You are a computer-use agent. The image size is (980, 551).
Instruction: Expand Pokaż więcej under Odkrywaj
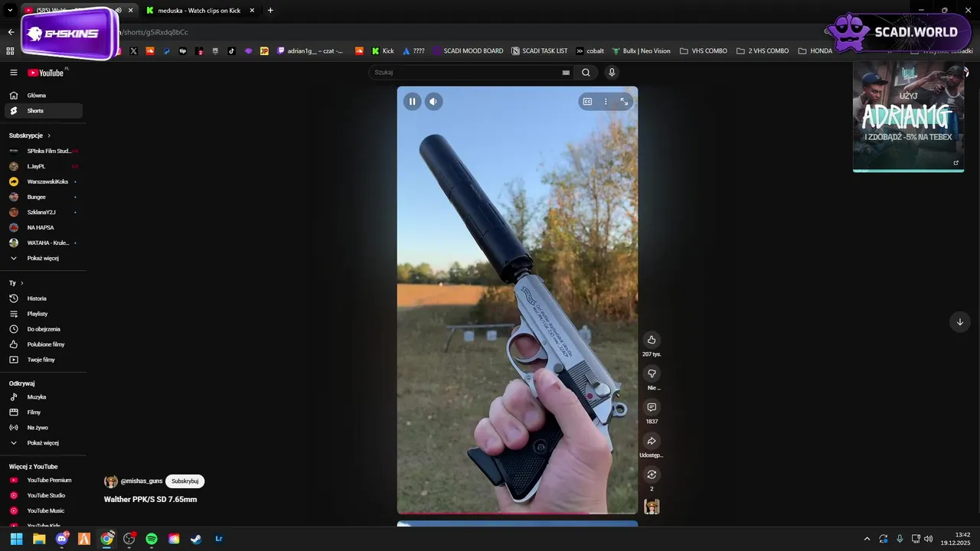pyautogui.click(x=44, y=443)
